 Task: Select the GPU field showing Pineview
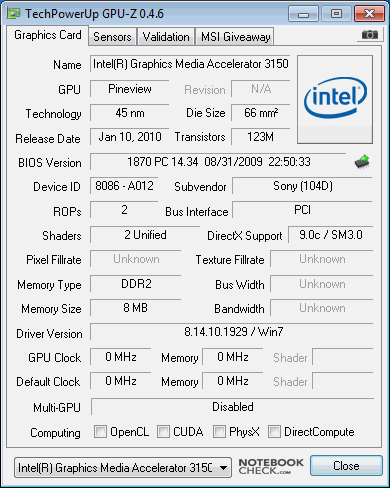point(130,89)
